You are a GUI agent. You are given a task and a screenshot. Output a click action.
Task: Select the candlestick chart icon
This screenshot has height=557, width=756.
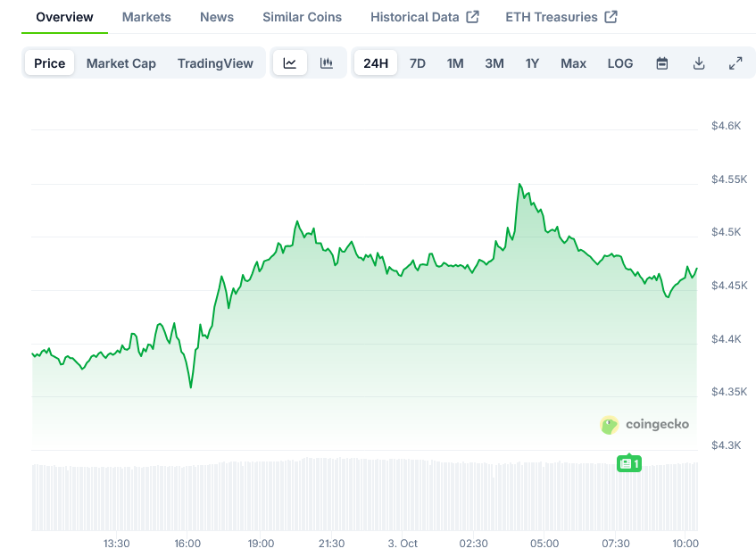click(327, 62)
